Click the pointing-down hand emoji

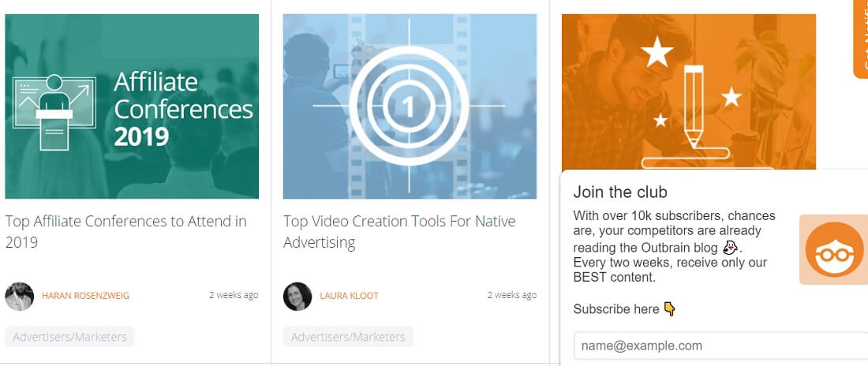669,308
